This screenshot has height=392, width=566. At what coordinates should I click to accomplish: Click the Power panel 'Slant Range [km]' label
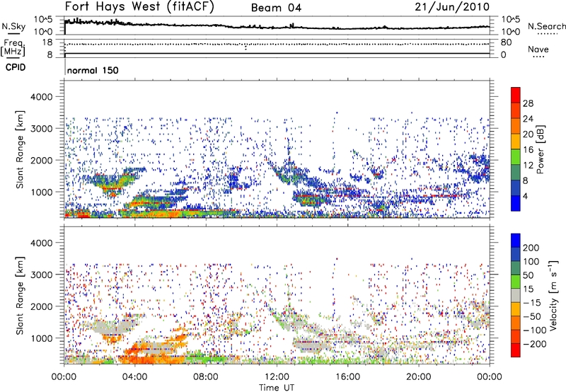(20, 149)
